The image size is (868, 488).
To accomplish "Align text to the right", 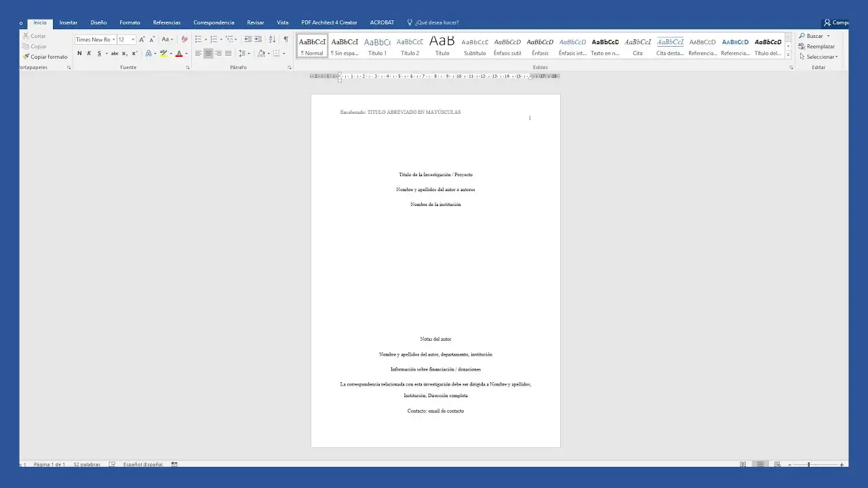I will click(x=218, y=54).
